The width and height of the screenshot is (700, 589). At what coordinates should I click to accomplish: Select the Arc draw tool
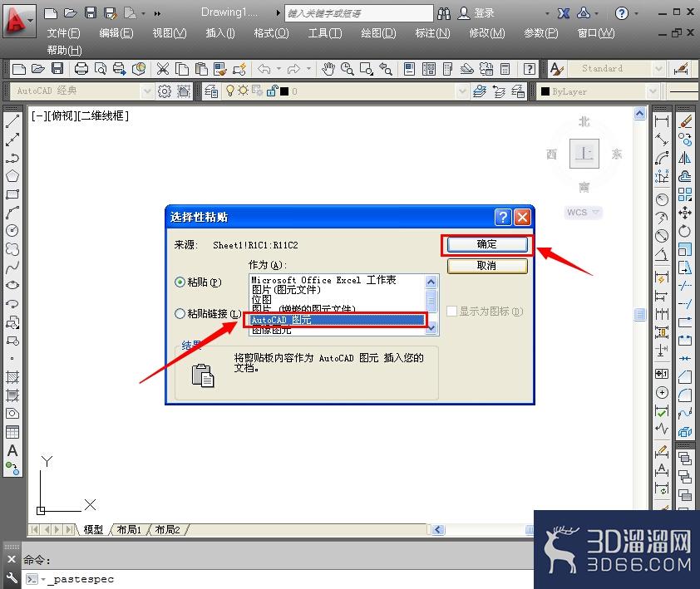pos(12,213)
